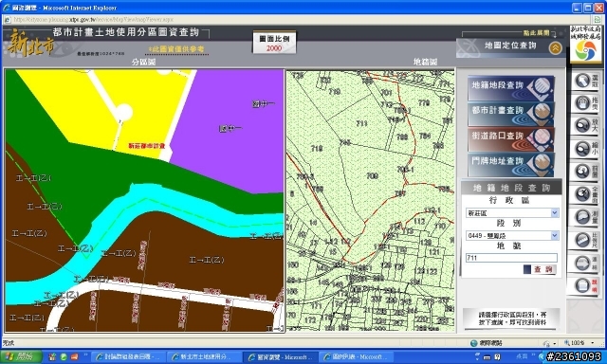607x364 pixels.
Task: Choose the 放大 zoom in tool
Action: coord(586,126)
